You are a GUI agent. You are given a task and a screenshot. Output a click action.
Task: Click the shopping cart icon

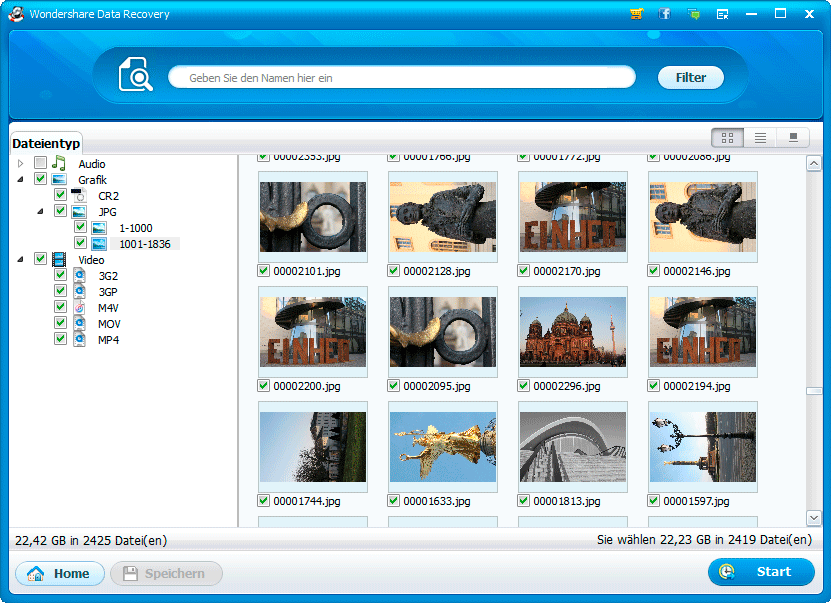636,14
